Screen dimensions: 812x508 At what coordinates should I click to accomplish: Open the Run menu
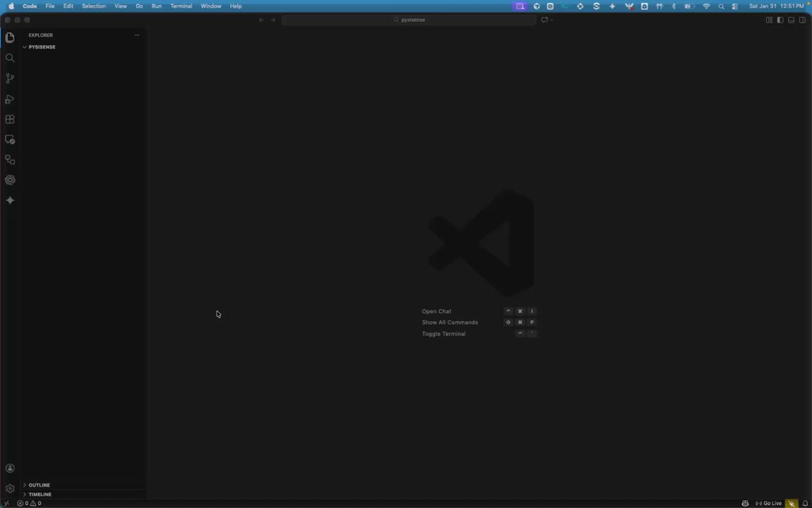[156, 6]
